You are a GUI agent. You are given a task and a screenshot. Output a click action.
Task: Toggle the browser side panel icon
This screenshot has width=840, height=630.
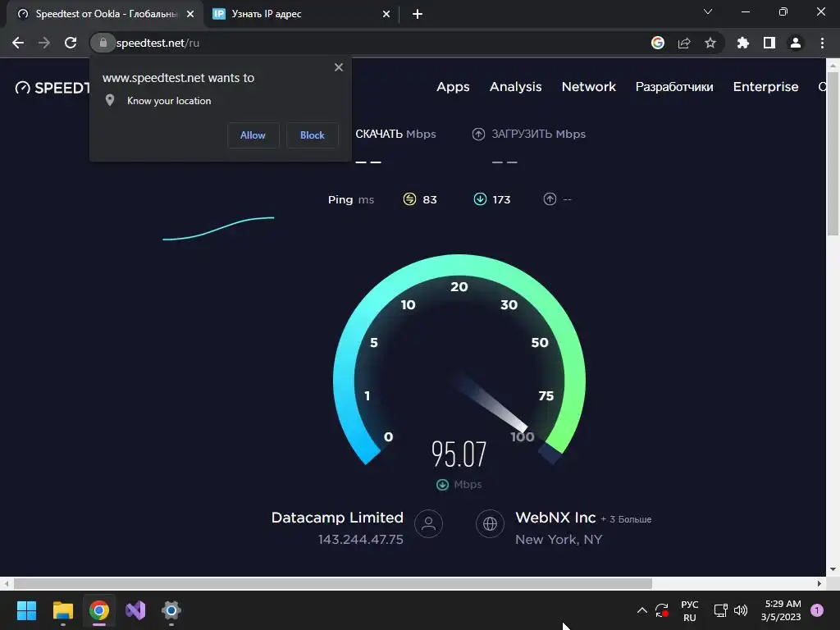pos(769,43)
